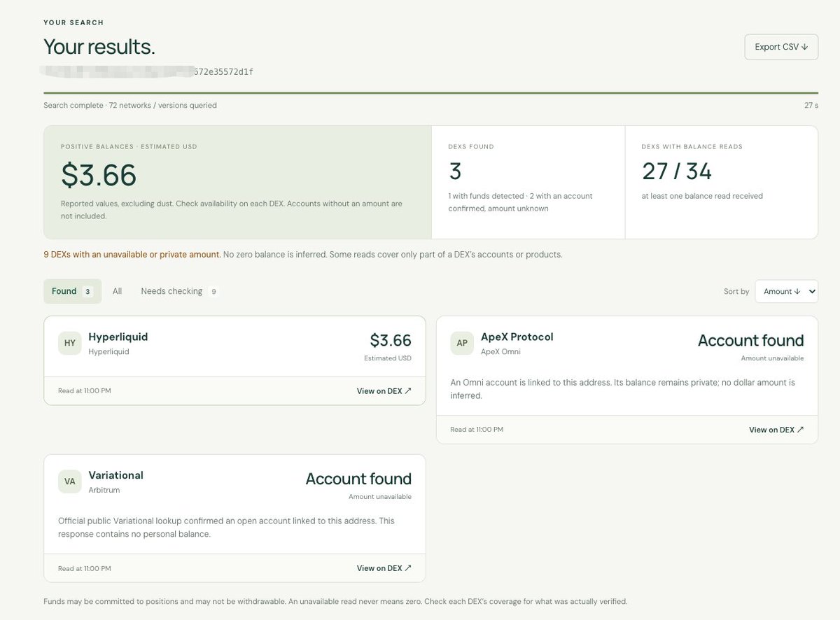Click the DEXS FOUND count 3
Screen dimensions: 840x620
click(455, 171)
